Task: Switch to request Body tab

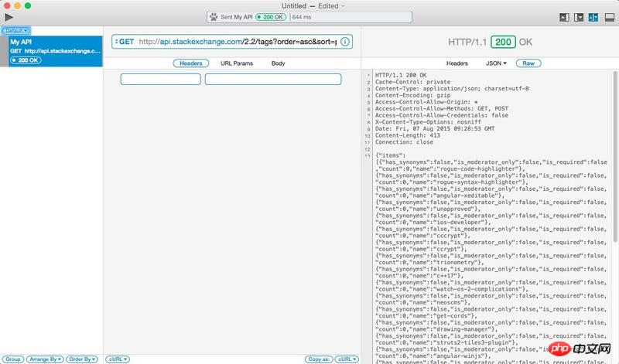Action: coord(278,63)
